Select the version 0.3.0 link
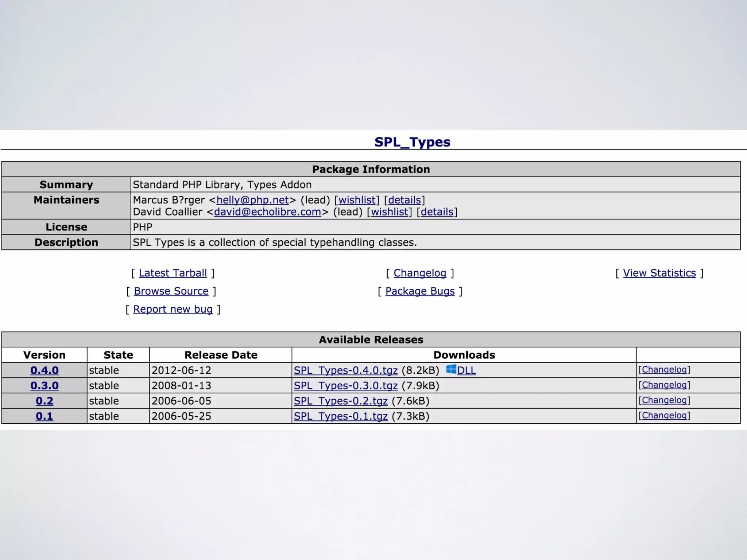 tap(44, 386)
